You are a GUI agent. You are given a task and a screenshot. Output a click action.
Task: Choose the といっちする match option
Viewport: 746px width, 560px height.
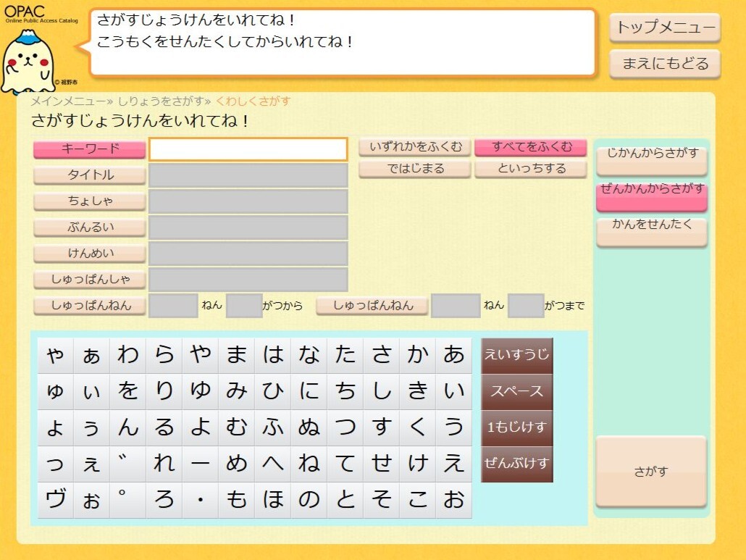point(531,169)
